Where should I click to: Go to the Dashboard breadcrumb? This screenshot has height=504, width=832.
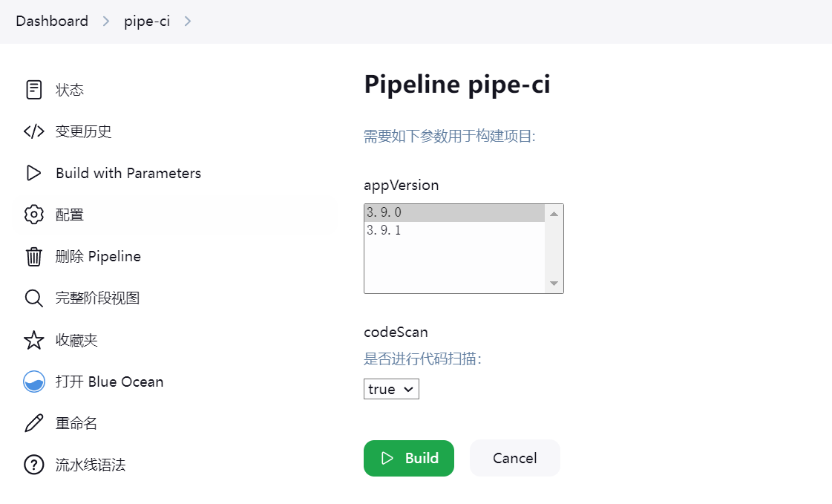point(52,22)
